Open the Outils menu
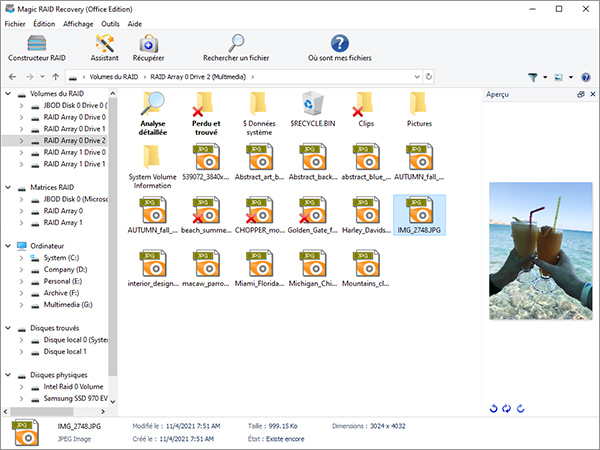 [x=110, y=24]
